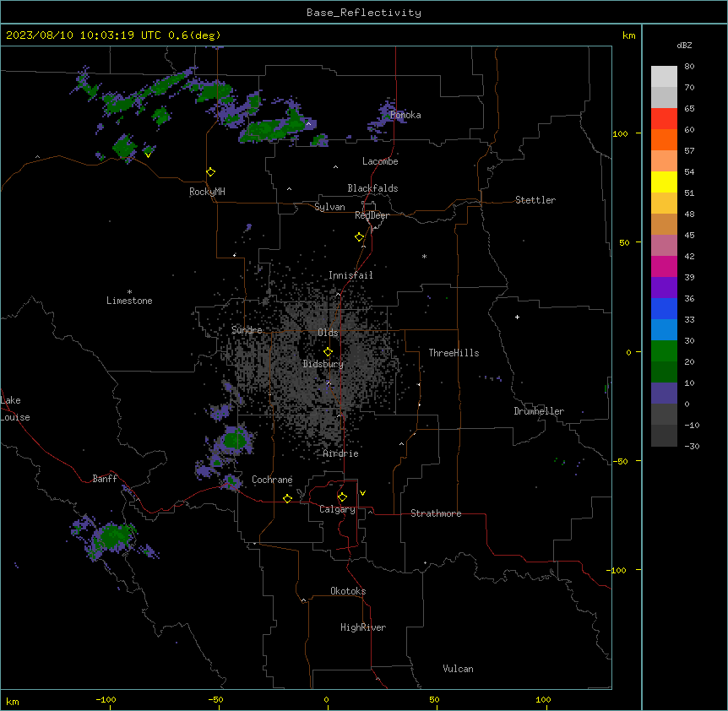728x711 pixels.
Task: Click the dBZ legend heading
Action: (x=684, y=45)
